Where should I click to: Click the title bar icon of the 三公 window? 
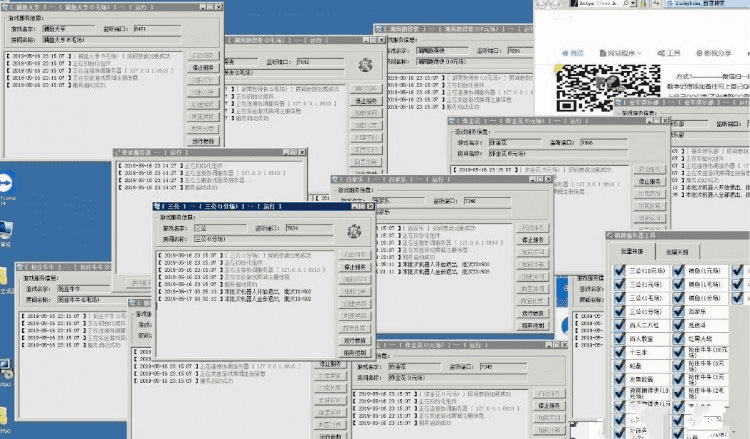(x=159, y=207)
